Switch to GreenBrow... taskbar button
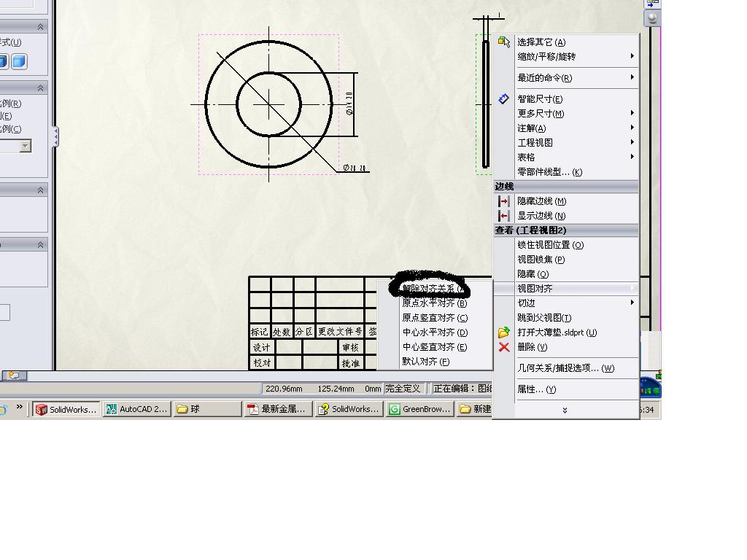The width and height of the screenshot is (747, 560). click(x=419, y=409)
